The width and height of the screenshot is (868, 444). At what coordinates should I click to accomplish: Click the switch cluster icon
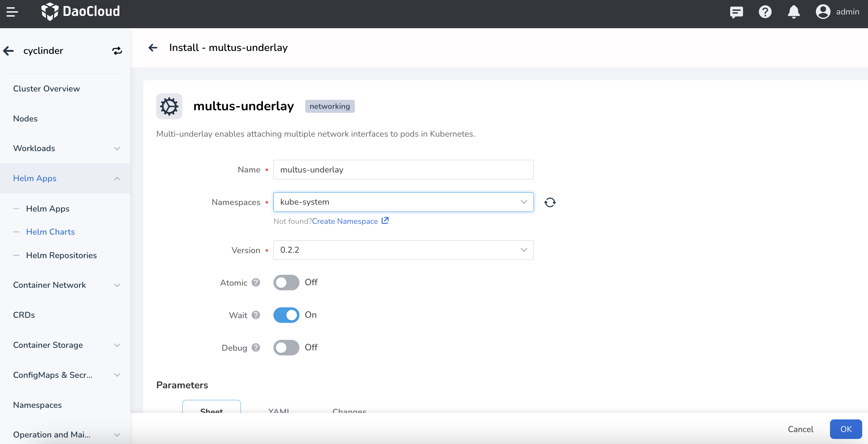tap(117, 51)
